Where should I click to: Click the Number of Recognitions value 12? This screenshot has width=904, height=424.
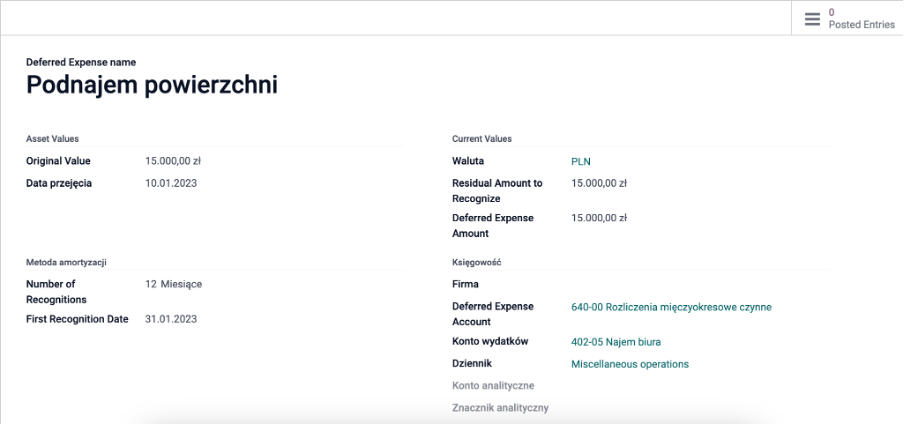pos(150,284)
